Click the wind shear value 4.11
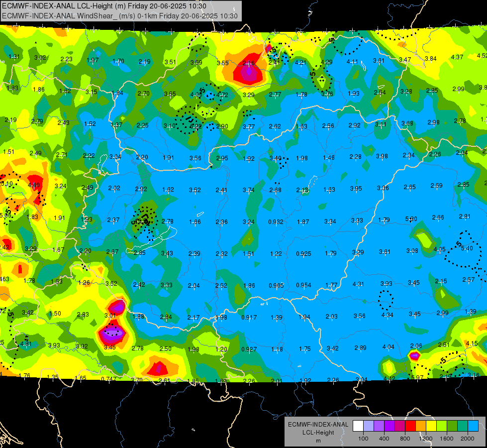Image resolution: width=487 pixels, height=448 pixels. click(x=352, y=62)
